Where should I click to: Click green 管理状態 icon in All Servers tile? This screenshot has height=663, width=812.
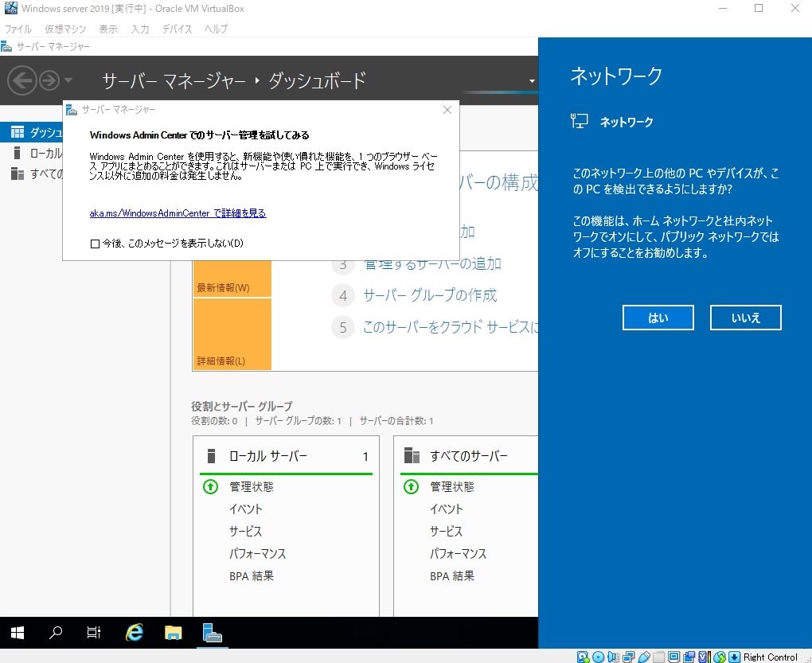(411, 486)
